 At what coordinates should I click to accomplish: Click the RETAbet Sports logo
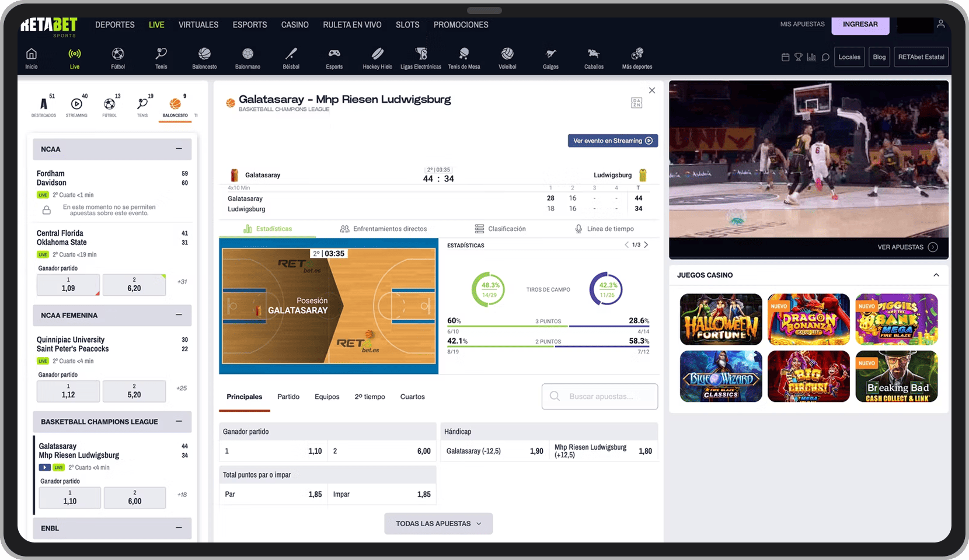(x=49, y=26)
